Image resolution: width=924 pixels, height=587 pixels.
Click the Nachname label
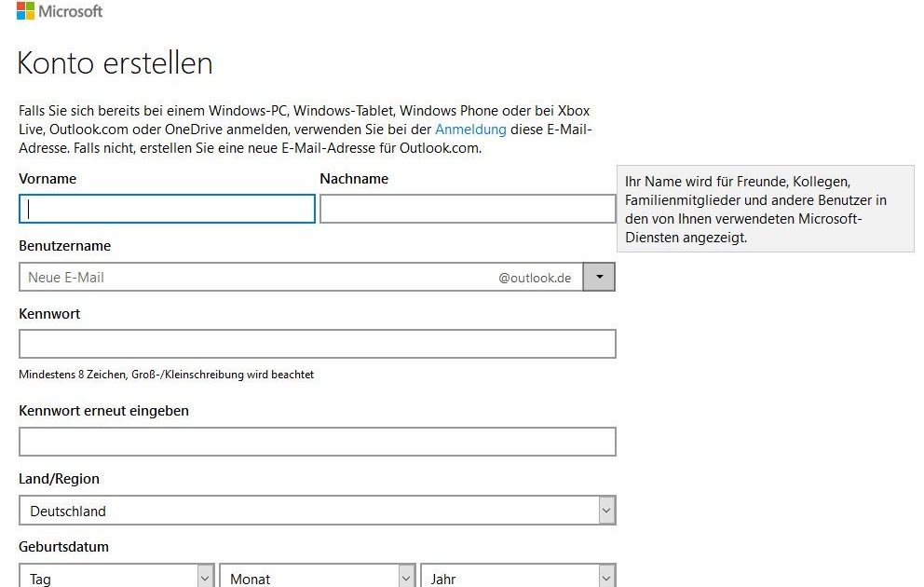click(354, 179)
